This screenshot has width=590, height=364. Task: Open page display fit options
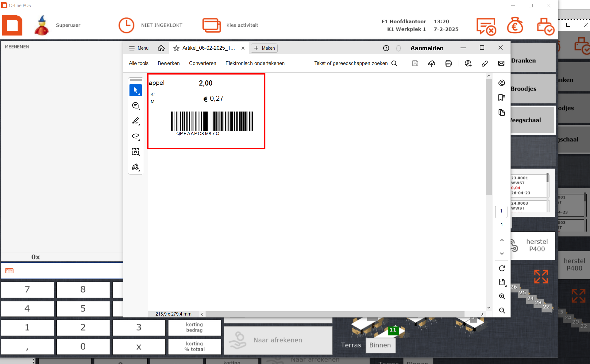(x=502, y=282)
